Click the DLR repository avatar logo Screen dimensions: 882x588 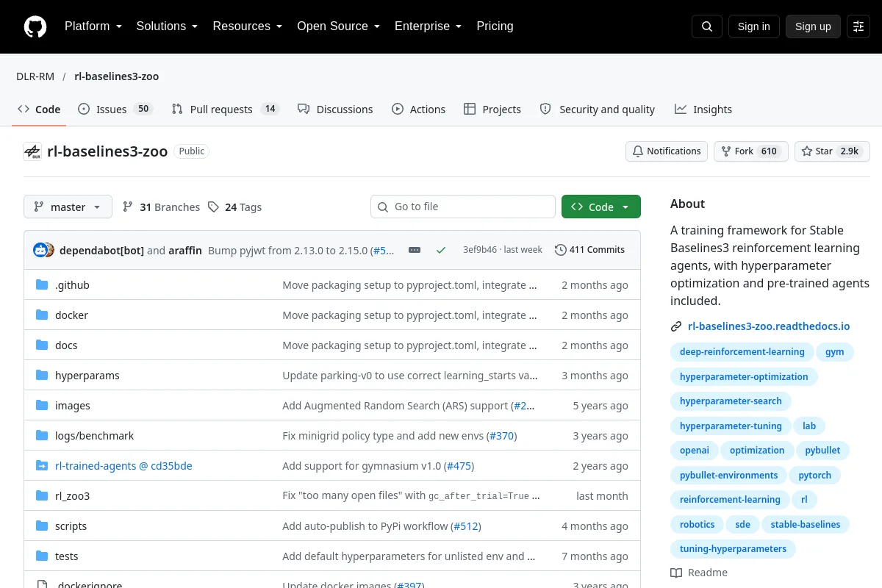32,151
